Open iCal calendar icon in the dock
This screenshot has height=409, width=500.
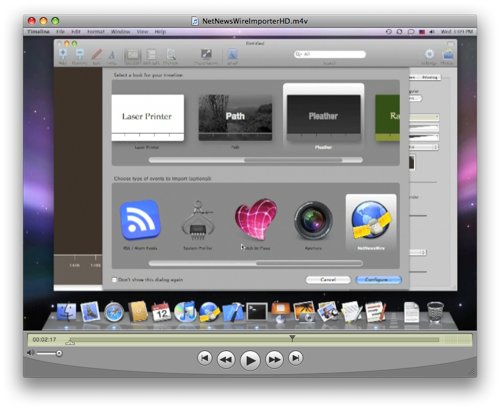(162, 312)
